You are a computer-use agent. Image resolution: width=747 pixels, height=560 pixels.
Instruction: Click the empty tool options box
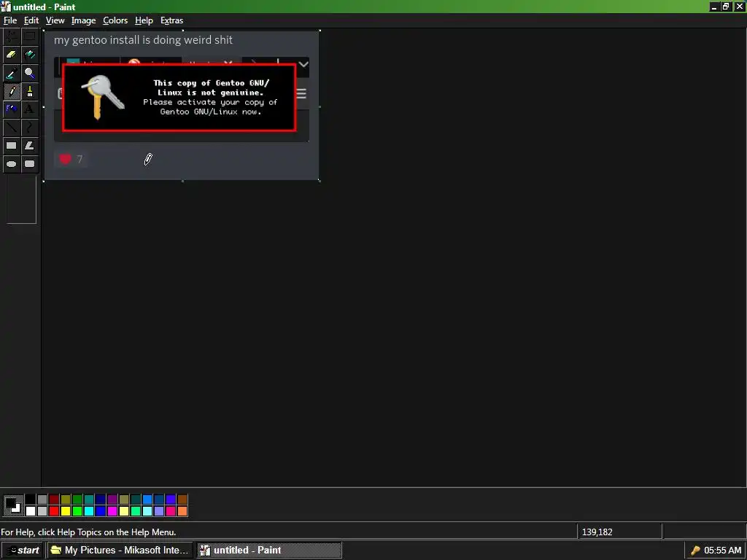21,200
